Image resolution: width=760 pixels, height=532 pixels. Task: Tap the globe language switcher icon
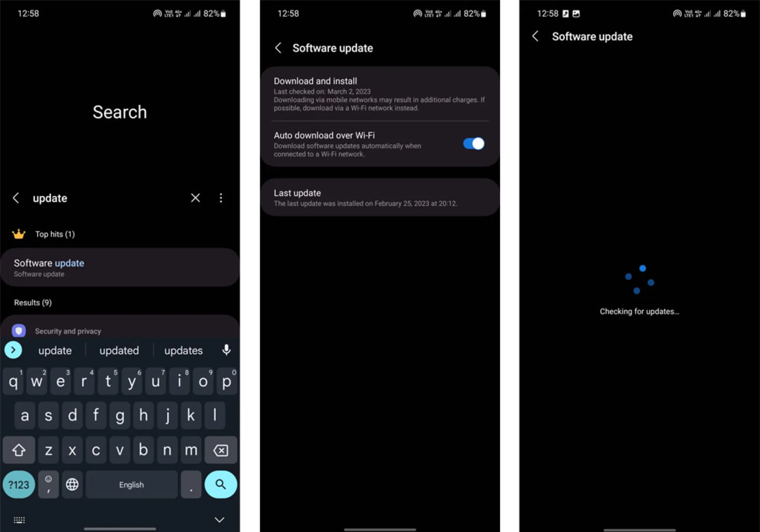(74, 484)
